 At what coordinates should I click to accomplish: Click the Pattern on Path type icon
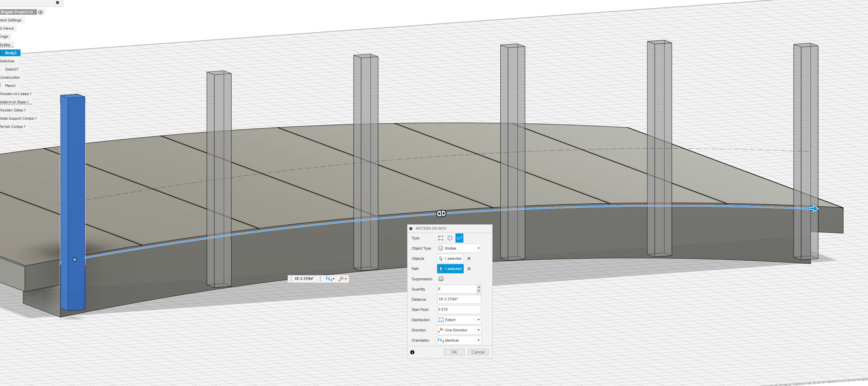click(x=459, y=238)
